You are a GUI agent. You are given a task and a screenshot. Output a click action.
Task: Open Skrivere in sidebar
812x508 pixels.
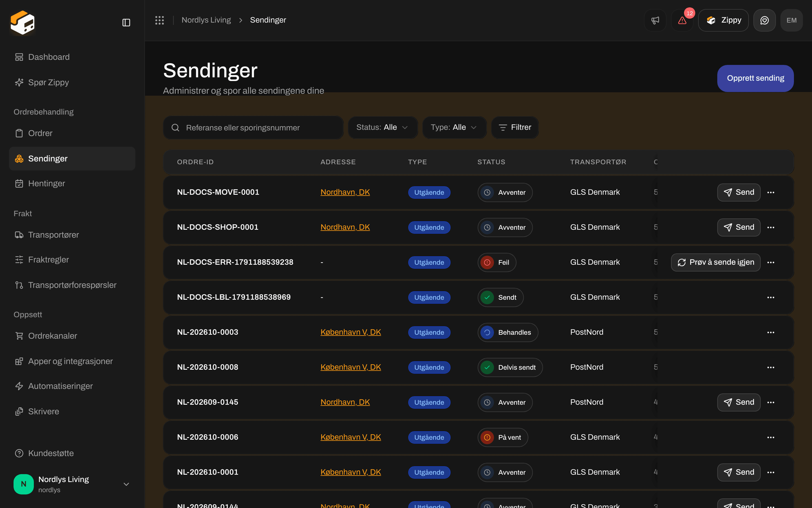click(x=72, y=411)
